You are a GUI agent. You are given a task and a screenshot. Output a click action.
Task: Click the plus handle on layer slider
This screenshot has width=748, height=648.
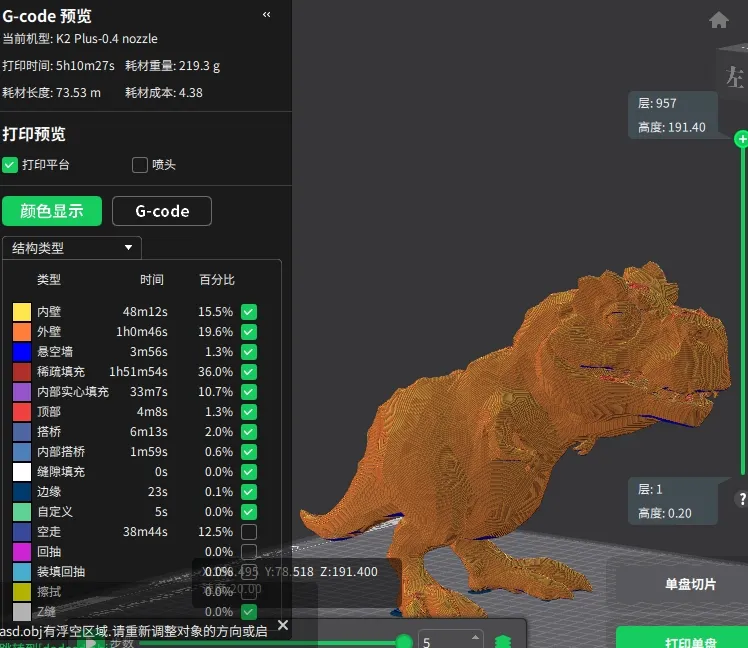742,139
